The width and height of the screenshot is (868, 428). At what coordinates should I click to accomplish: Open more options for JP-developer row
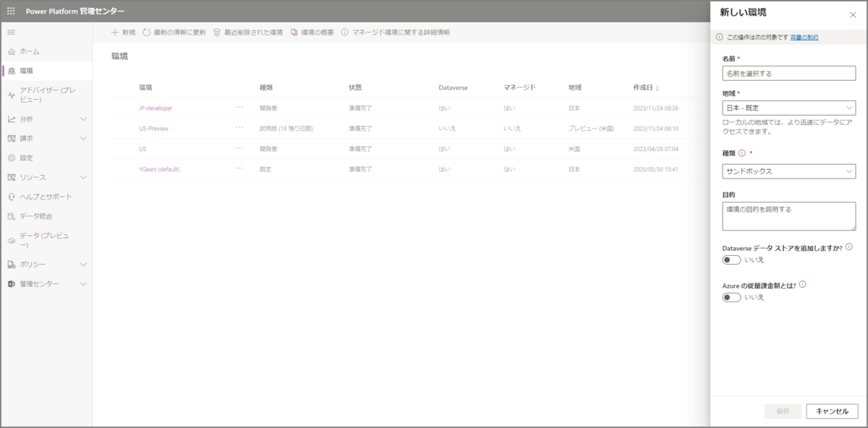pos(239,108)
